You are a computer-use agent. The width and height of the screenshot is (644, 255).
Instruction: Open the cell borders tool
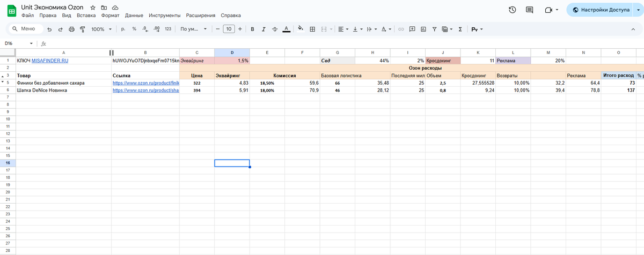point(312,29)
